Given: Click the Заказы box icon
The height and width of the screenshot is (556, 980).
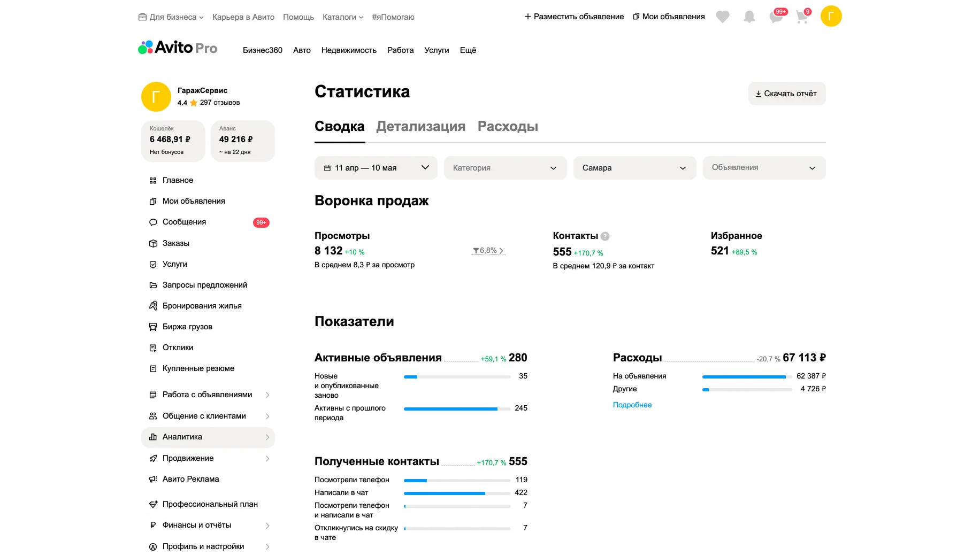Looking at the screenshot, I should [x=153, y=243].
